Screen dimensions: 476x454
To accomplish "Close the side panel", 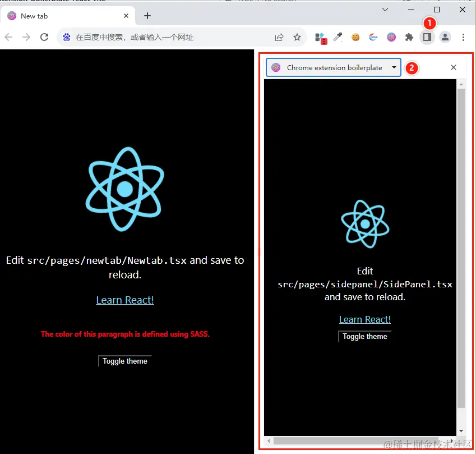I will (x=453, y=67).
